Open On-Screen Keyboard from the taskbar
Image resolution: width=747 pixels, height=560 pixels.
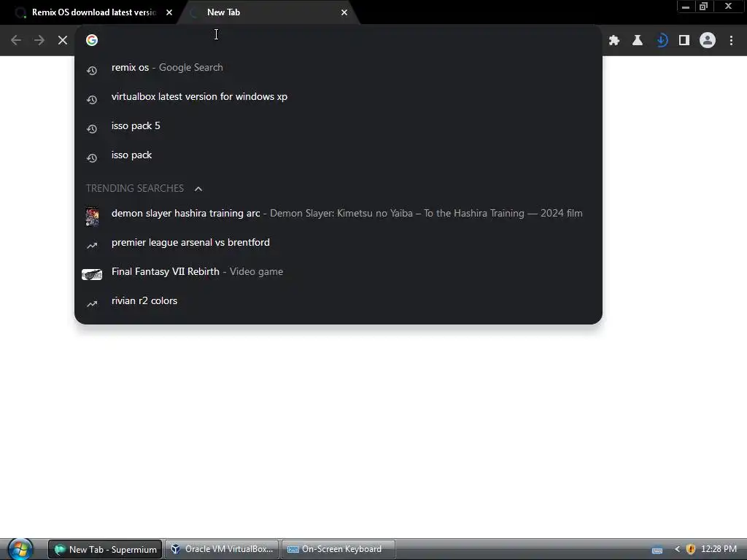(338, 550)
